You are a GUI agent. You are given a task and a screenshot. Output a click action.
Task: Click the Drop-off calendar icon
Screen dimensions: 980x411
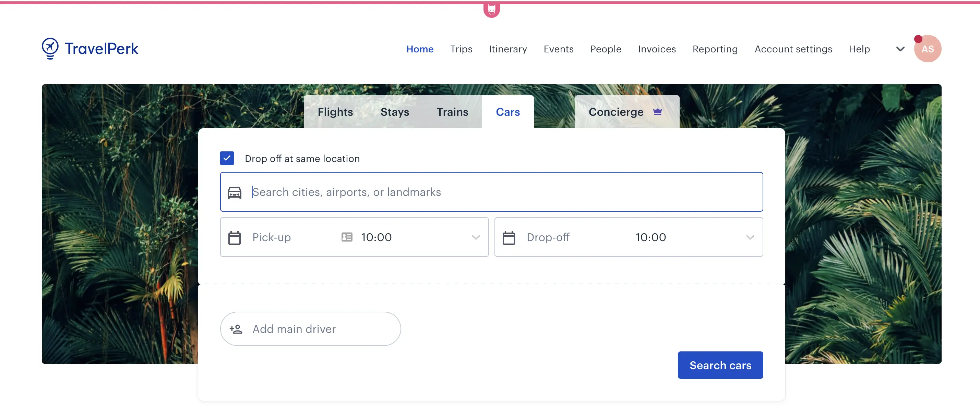click(x=509, y=238)
